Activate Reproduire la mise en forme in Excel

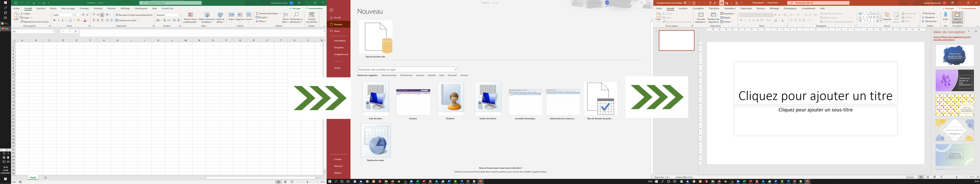(x=35, y=22)
